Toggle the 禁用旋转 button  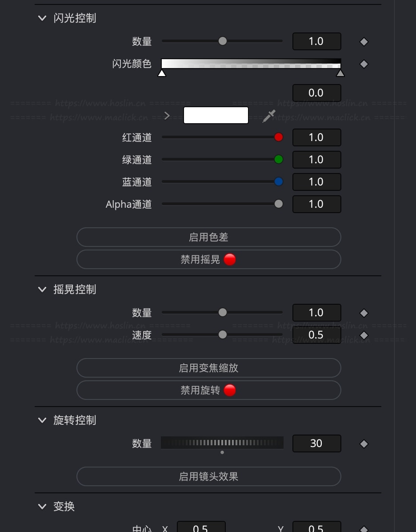click(208, 391)
